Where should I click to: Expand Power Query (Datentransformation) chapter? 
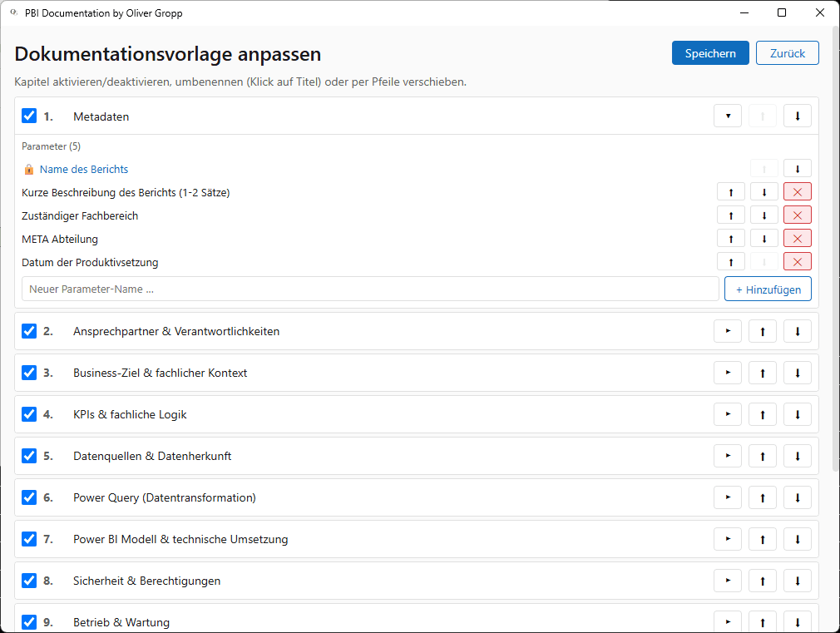click(x=728, y=497)
